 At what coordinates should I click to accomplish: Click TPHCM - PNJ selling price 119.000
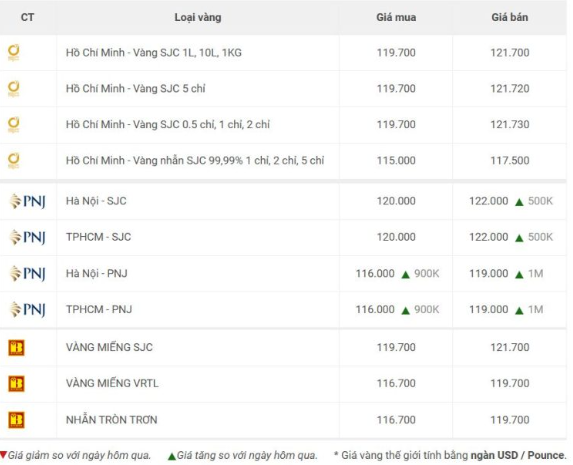coord(489,310)
